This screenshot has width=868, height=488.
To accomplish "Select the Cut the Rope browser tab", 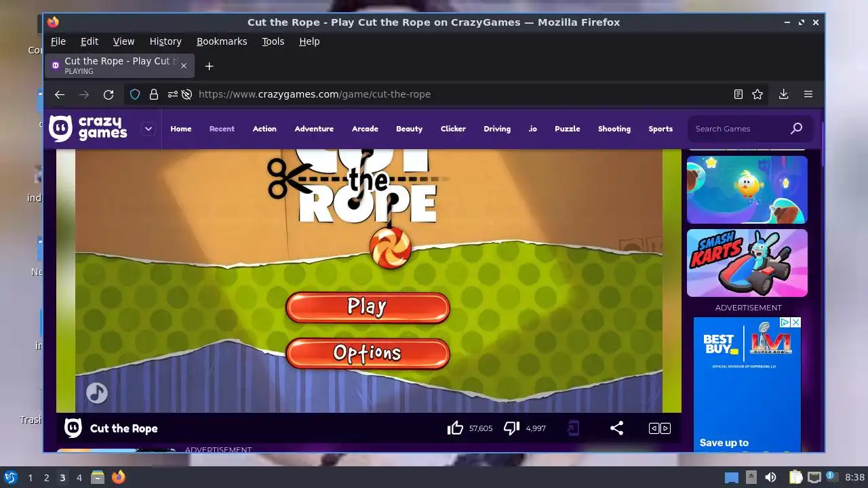I will pyautogui.click(x=119, y=66).
